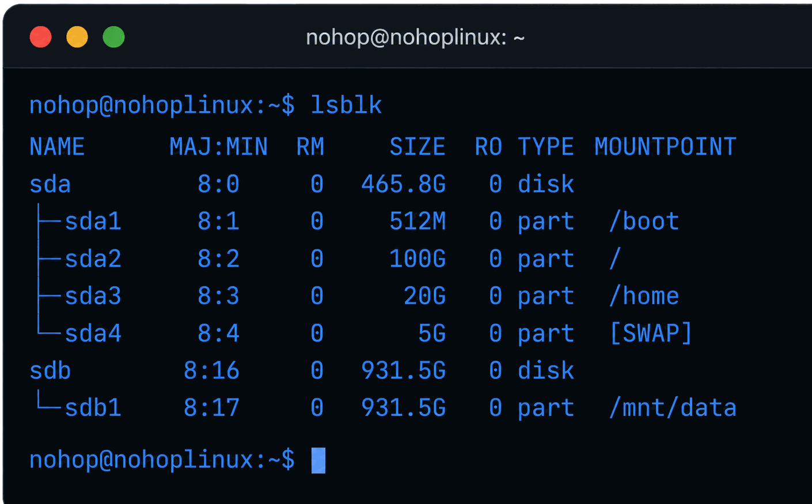This screenshot has height=504, width=812.
Task: Maximize the terminal with the green button
Action: (113, 37)
